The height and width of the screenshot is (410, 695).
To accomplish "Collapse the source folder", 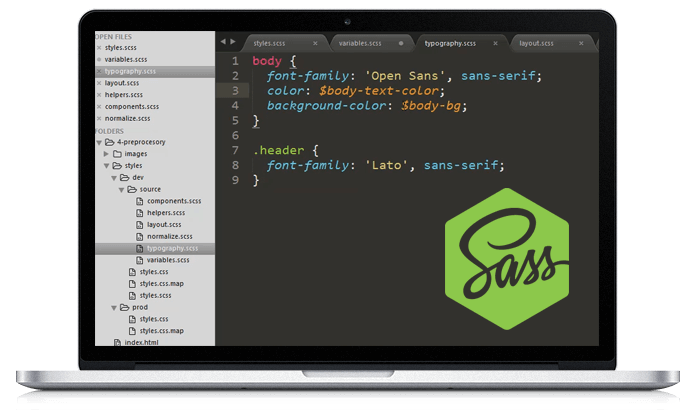I will tap(120, 189).
